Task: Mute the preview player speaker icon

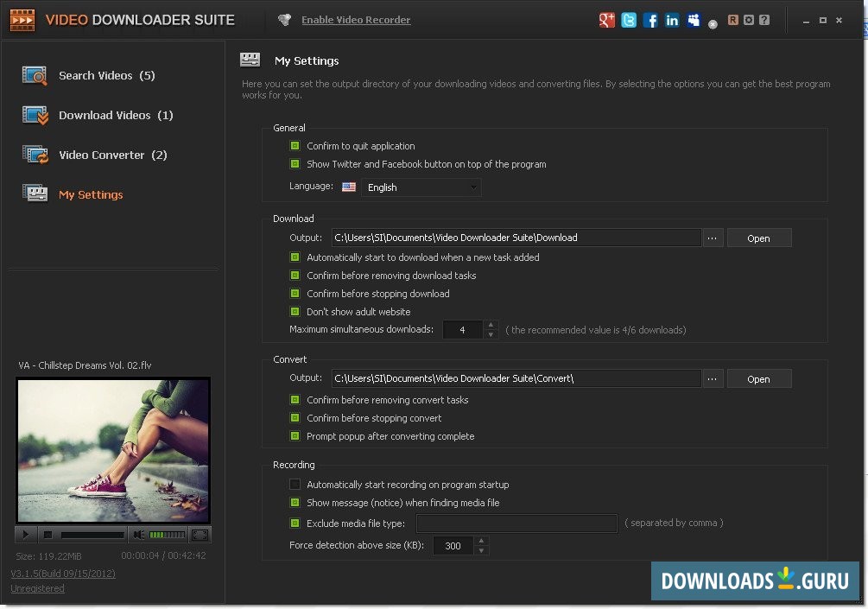Action: [138, 535]
